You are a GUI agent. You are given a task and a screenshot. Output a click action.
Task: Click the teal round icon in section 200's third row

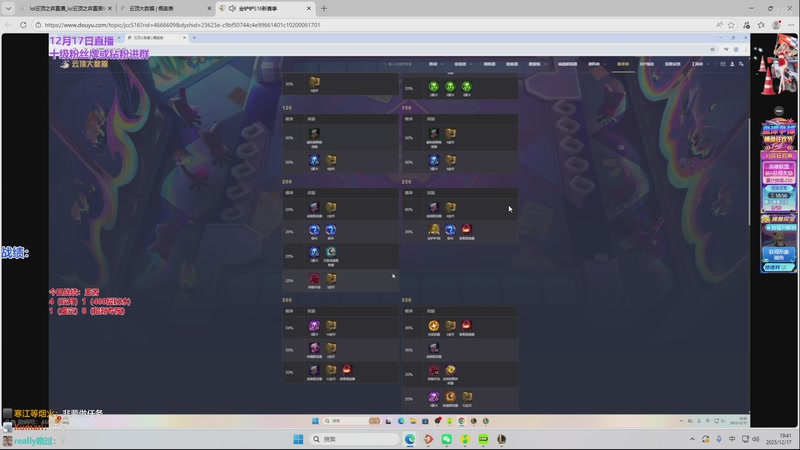pos(331,252)
